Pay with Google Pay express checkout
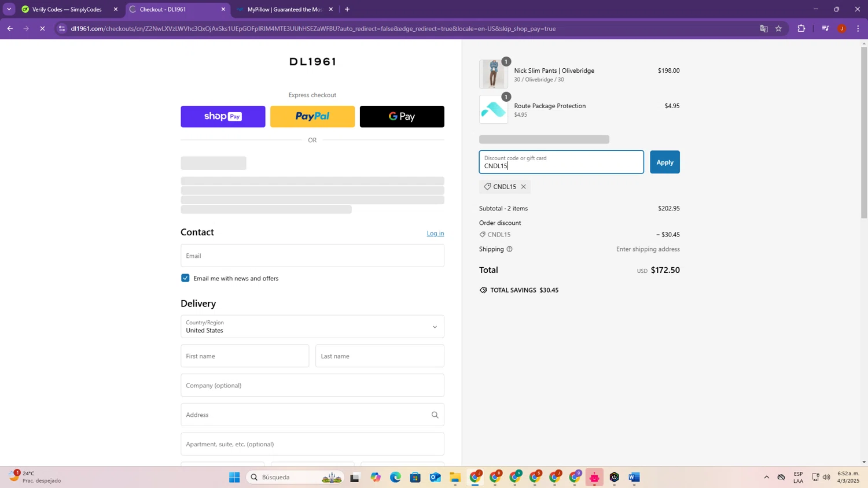Image resolution: width=868 pixels, height=488 pixels. tap(402, 116)
